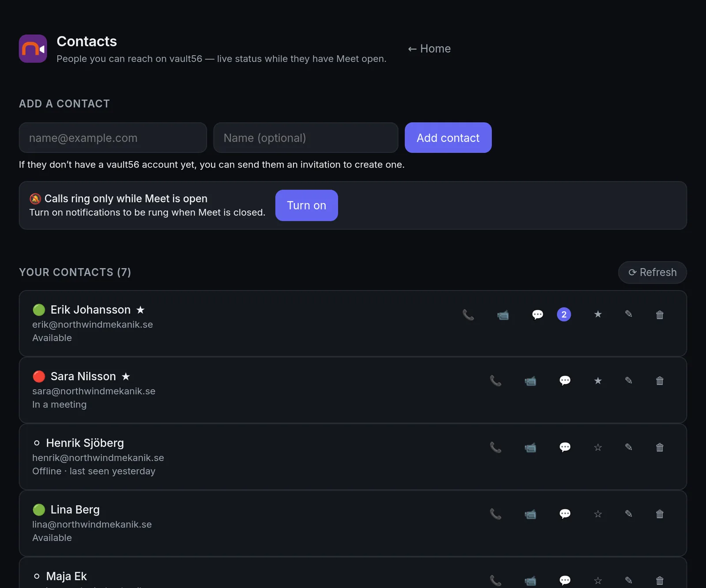Turn on call notifications
Screen dimensions: 706x588
coord(306,206)
